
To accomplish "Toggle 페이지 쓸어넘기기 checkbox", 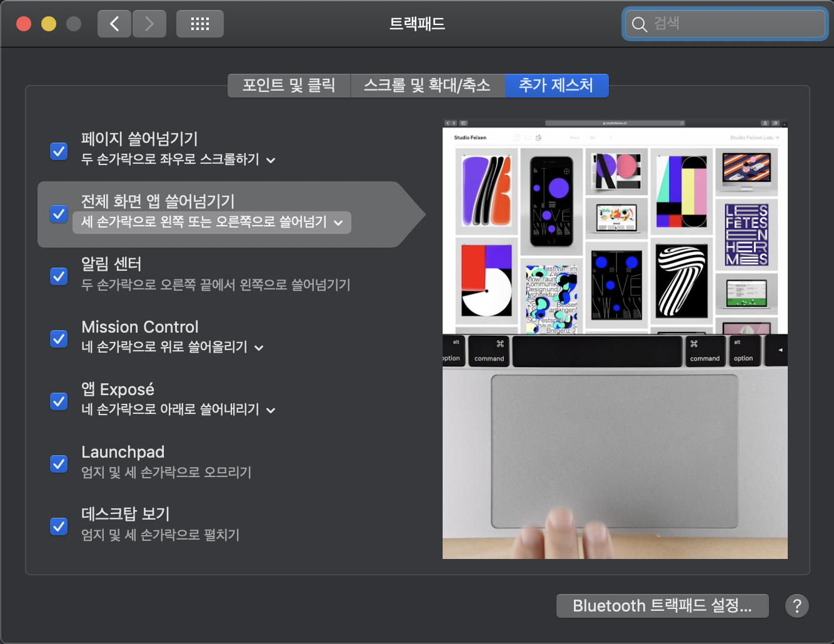I will [59, 151].
